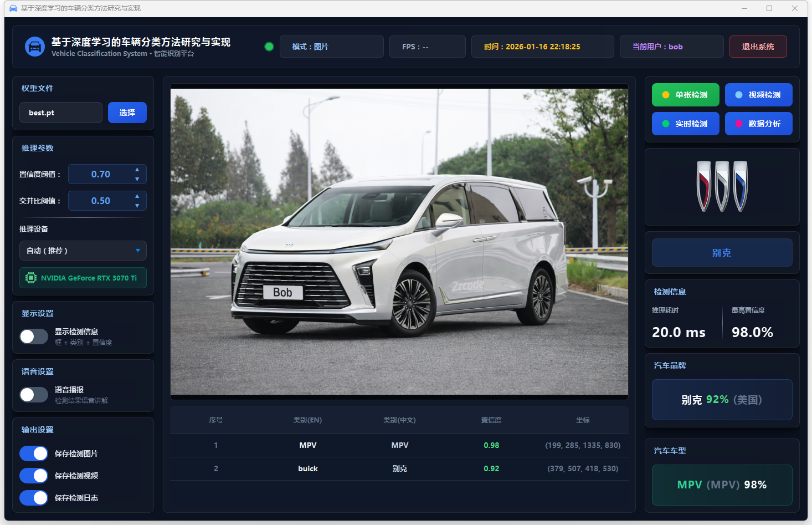Turn off save detection video toggle
The height and width of the screenshot is (525, 812).
(x=34, y=476)
